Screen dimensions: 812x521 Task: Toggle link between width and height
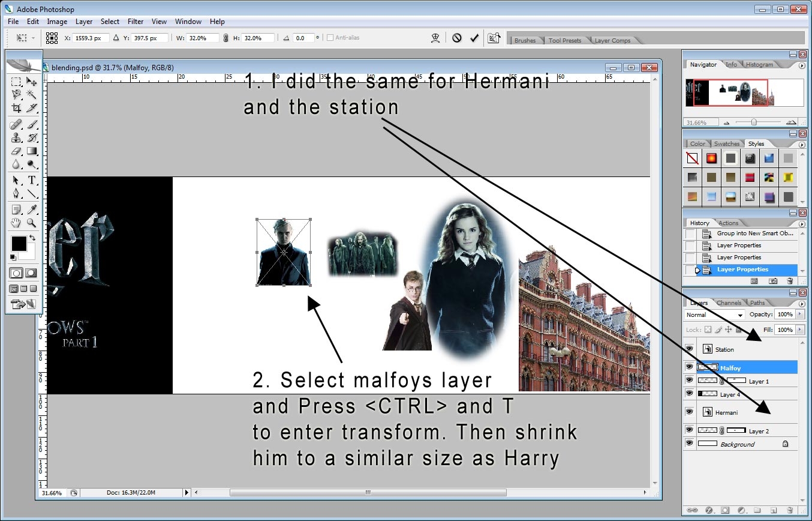(225, 38)
